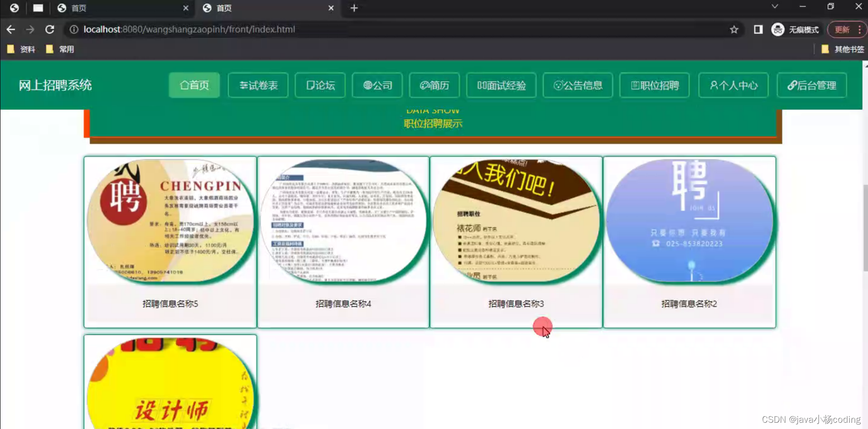Open the 论坛 forum page

click(x=320, y=85)
